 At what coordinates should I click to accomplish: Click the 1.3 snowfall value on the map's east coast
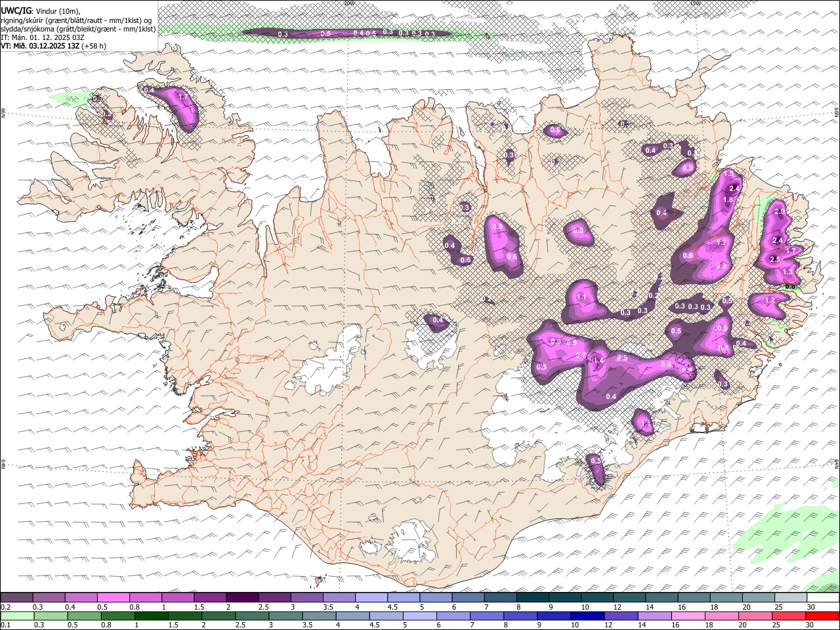coord(788,272)
